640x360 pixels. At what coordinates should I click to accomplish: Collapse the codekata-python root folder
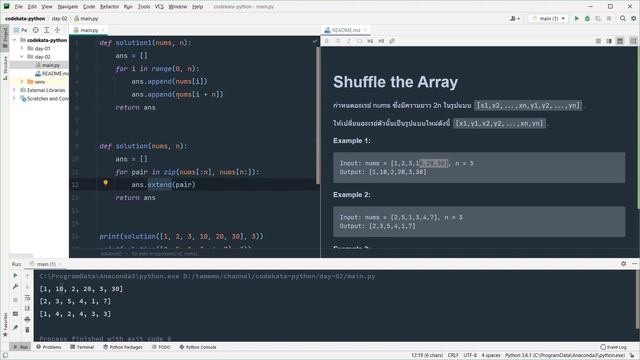click(x=14, y=40)
